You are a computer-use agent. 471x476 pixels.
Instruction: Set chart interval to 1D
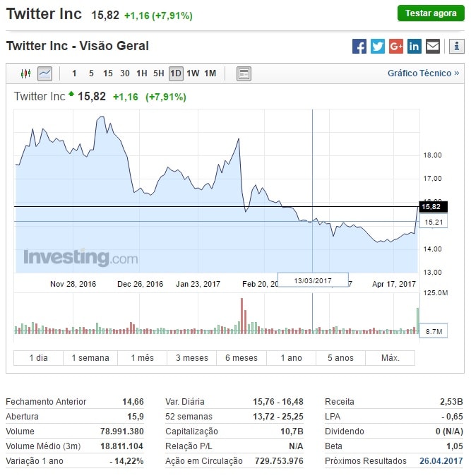(x=176, y=73)
